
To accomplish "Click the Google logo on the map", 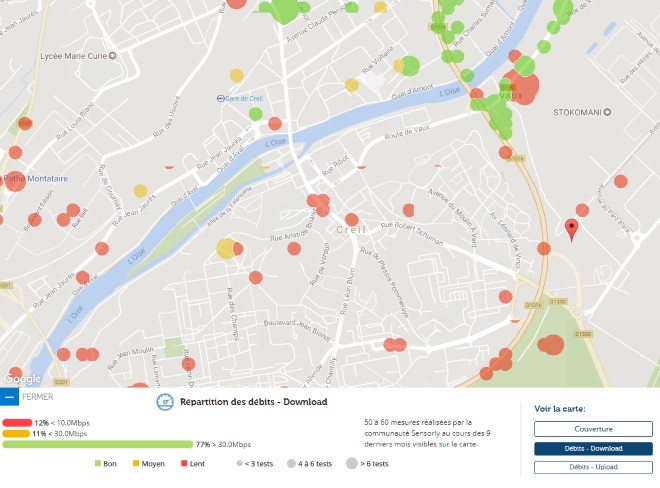I will (22, 379).
